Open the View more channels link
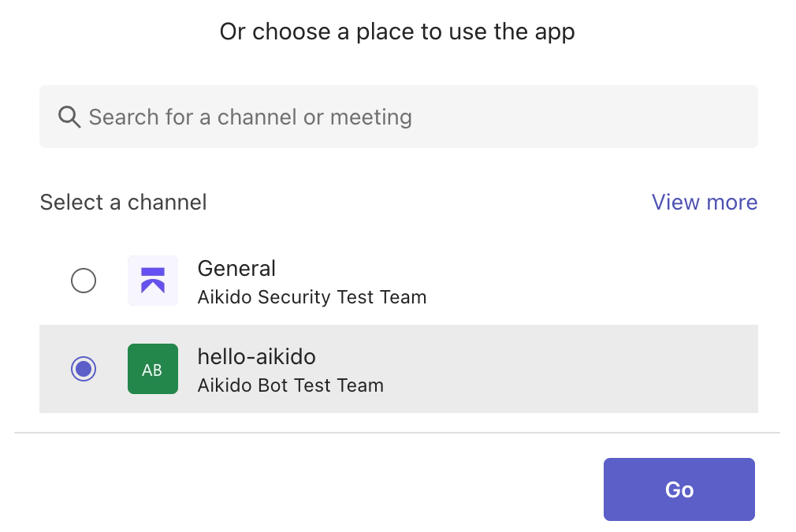Screen dimensions: 796x532 [704, 203]
